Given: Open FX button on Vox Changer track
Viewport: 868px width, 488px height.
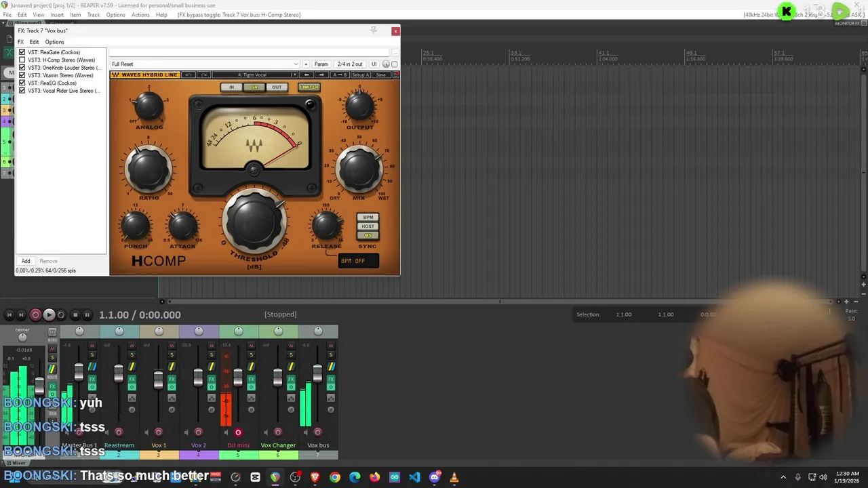Looking at the screenshot, I should click(x=291, y=379).
